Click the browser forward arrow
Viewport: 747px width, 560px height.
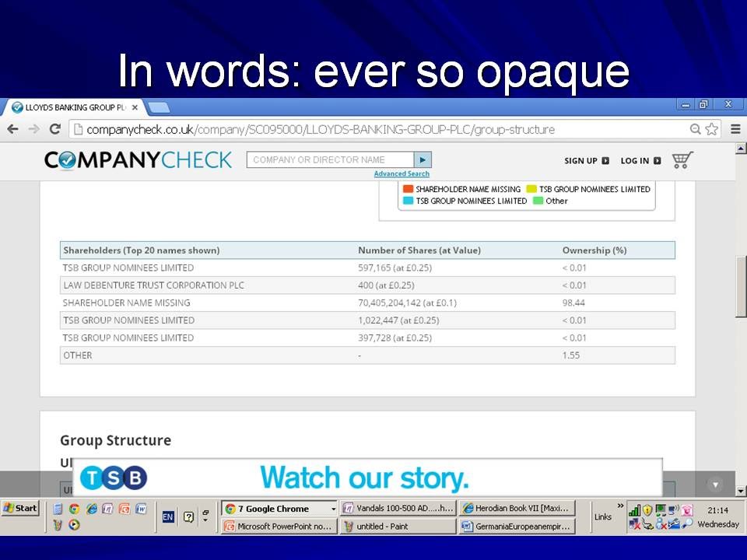click(x=33, y=129)
